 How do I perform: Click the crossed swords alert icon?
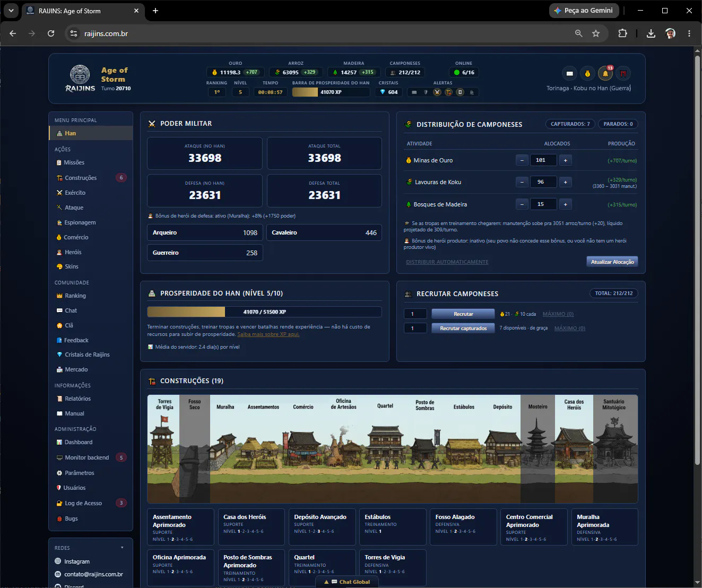[437, 92]
